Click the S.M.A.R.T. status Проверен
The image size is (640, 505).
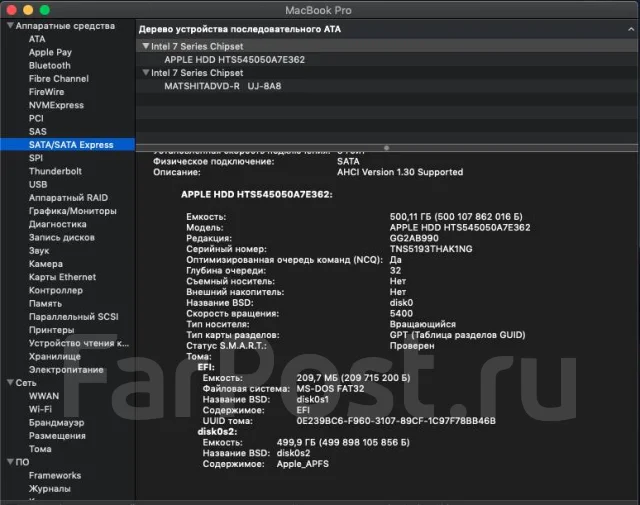click(x=412, y=346)
